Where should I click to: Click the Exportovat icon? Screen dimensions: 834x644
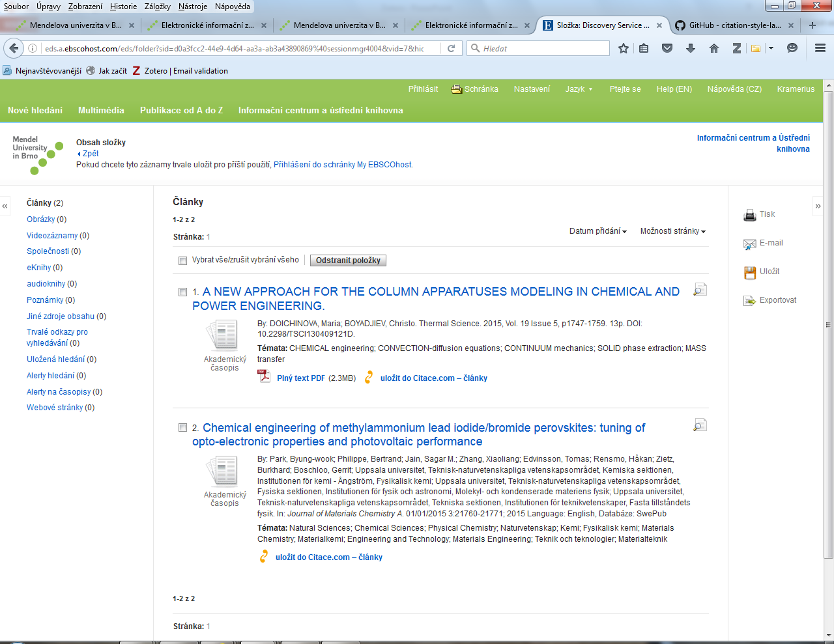tap(750, 301)
